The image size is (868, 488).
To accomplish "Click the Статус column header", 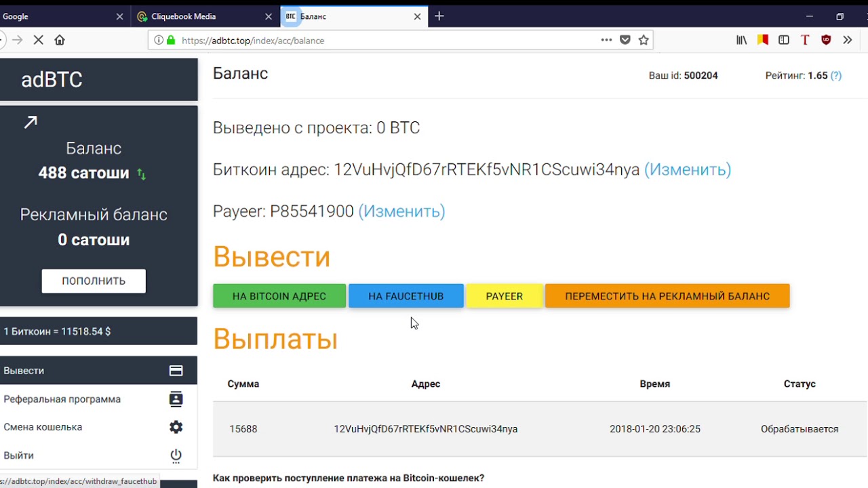I will click(800, 384).
